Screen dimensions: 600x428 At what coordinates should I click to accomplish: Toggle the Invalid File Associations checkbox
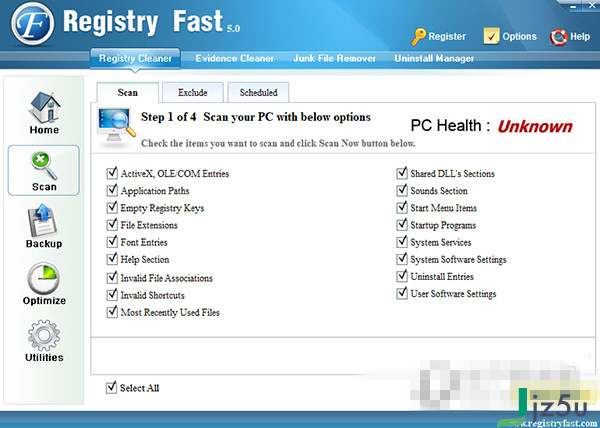point(112,278)
